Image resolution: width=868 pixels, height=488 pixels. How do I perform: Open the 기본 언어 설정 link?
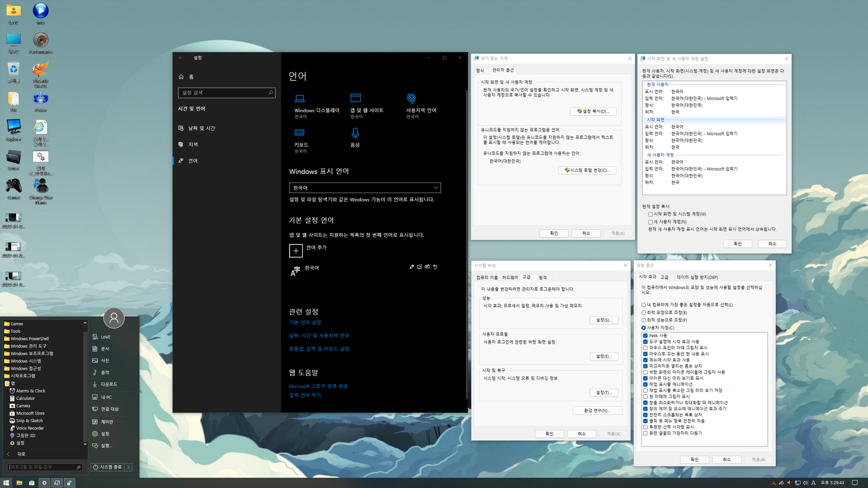click(305, 322)
